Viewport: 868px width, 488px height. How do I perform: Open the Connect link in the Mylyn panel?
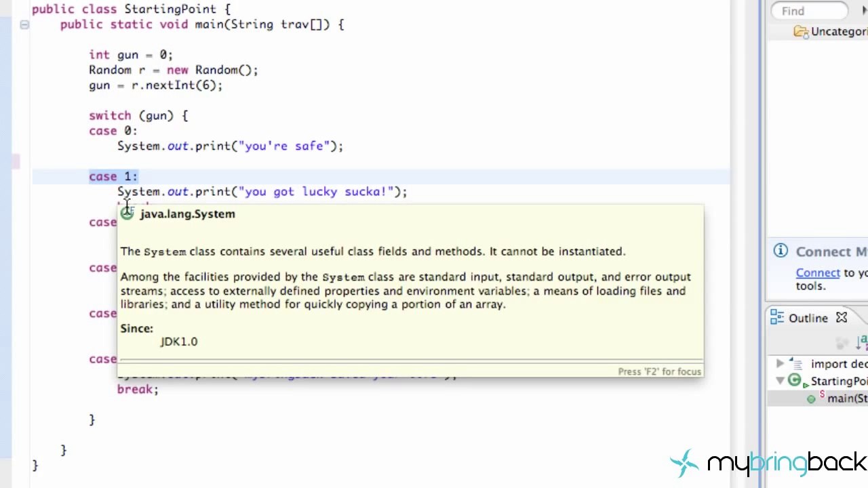pyautogui.click(x=818, y=272)
